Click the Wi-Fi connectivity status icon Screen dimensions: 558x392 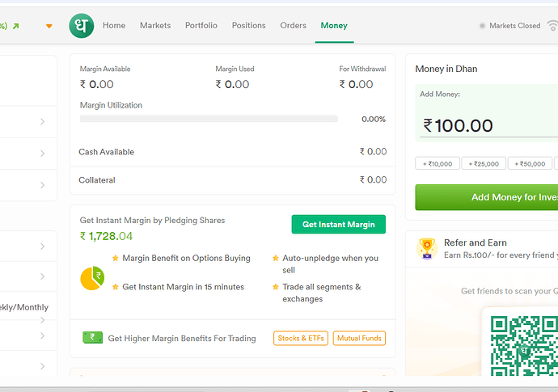[x=553, y=26]
